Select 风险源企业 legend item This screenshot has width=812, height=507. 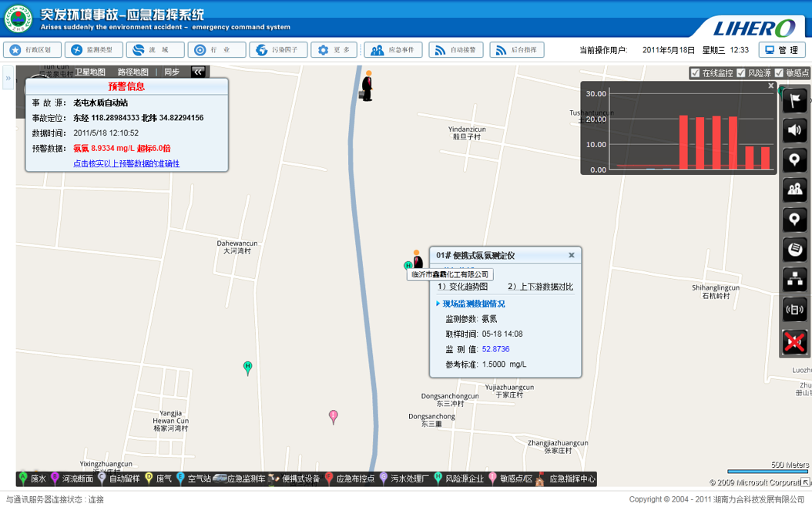pyautogui.click(x=459, y=479)
